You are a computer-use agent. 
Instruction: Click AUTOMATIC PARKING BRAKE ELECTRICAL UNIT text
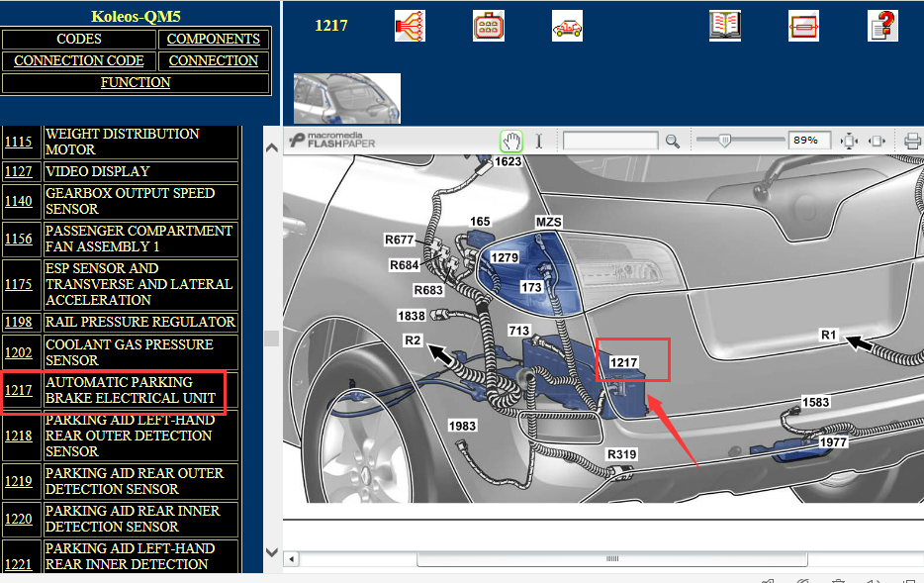pos(131,390)
